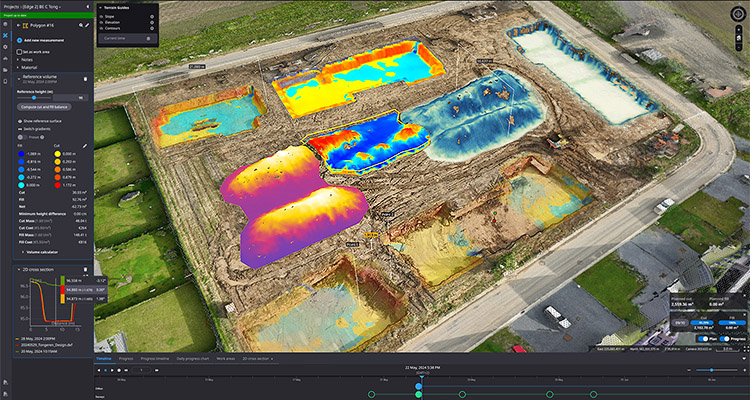Edit the cut and fill color gradients
The image size is (750, 400).
[85, 145]
